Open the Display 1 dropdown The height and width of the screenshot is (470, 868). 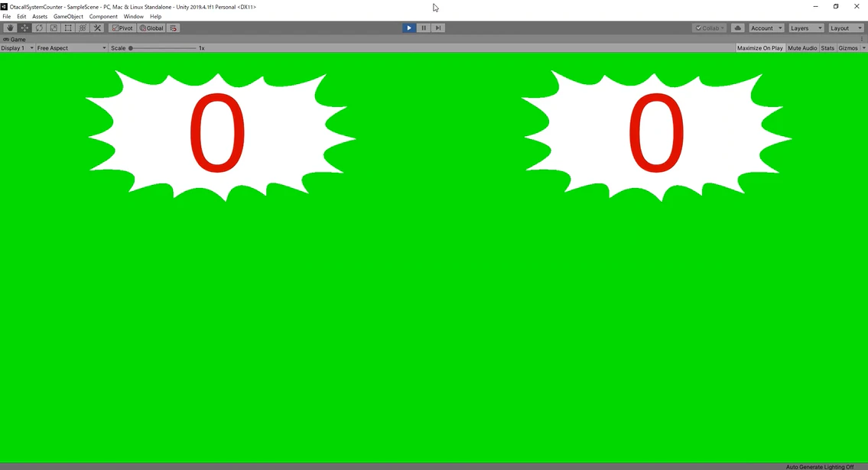point(18,48)
